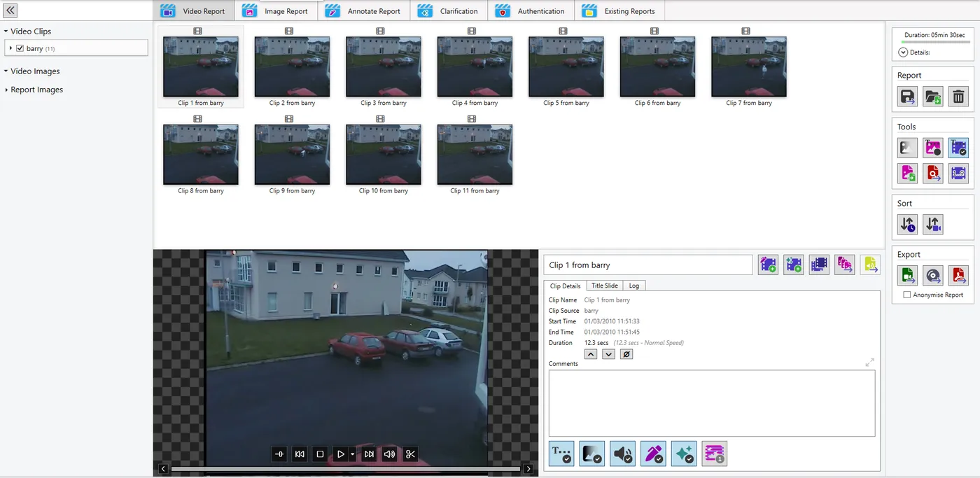
Task: Stop clip playback
Action: 320,454
